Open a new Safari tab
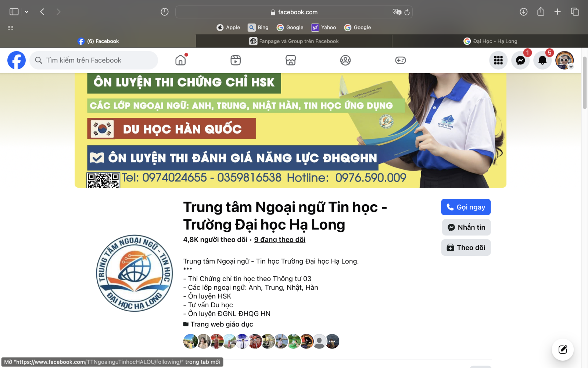588x368 pixels. click(x=557, y=12)
